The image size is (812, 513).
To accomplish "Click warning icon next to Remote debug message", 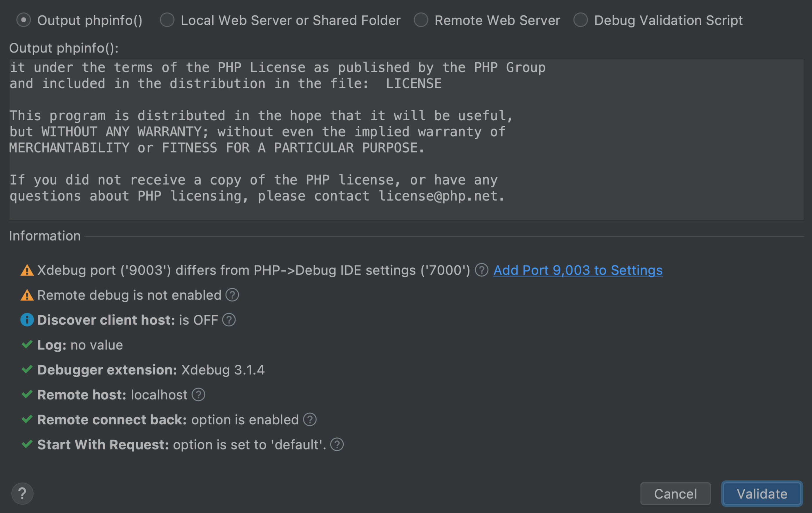I will click(x=27, y=295).
